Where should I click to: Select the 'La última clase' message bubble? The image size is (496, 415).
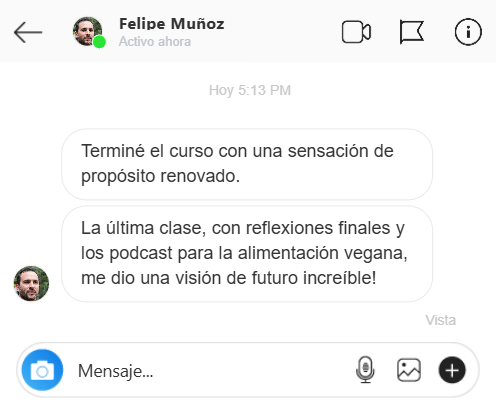(247, 254)
